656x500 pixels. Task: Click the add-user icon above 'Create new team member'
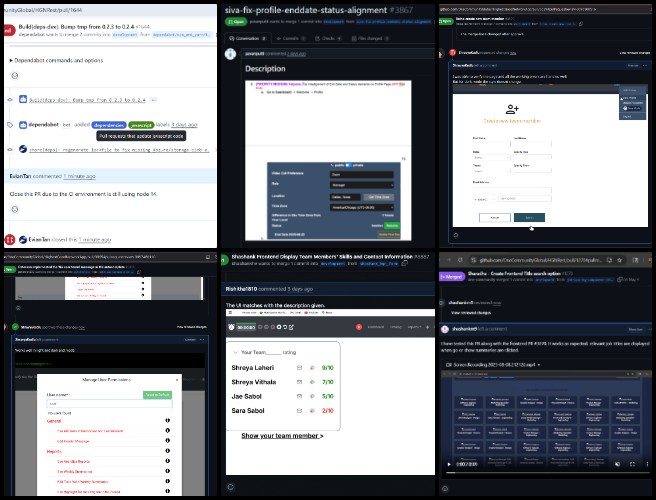coord(512,110)
